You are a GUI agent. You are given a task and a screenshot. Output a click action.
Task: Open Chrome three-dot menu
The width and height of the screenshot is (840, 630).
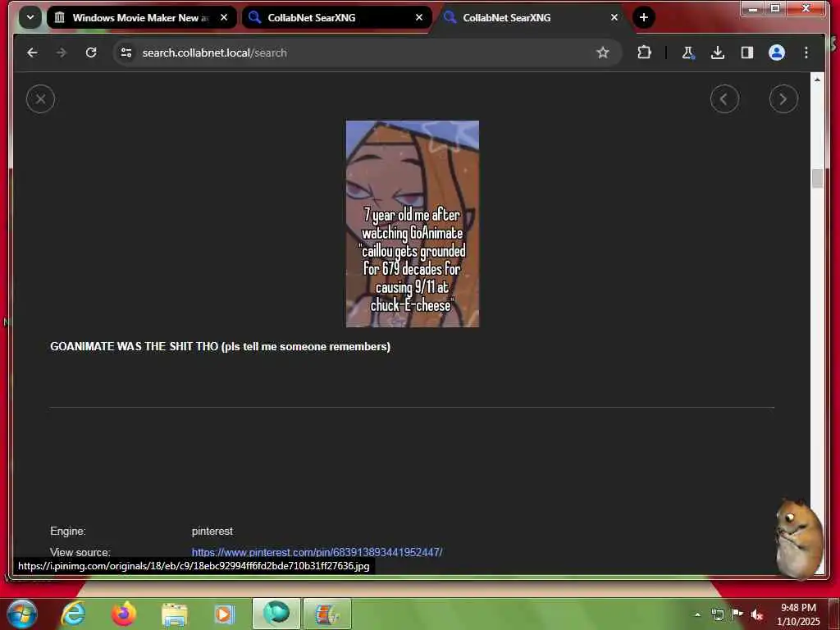[x=806, y=52]
